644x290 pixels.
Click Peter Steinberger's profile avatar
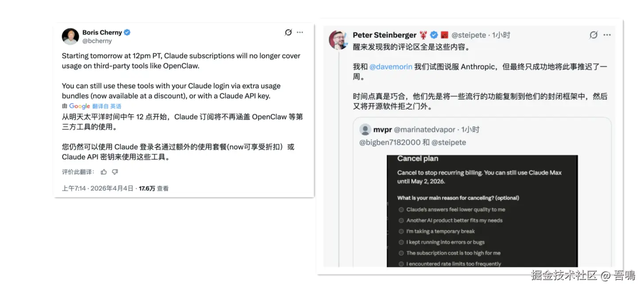338,40
